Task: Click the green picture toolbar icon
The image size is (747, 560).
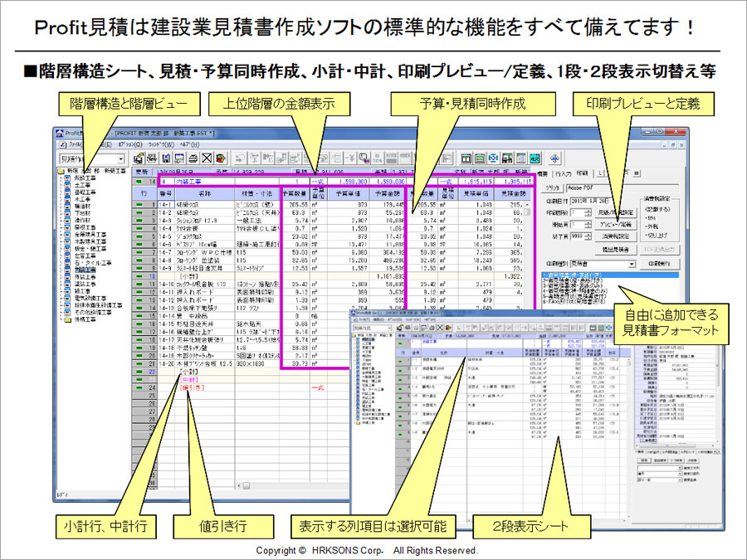Action: [x=480, y=158]
